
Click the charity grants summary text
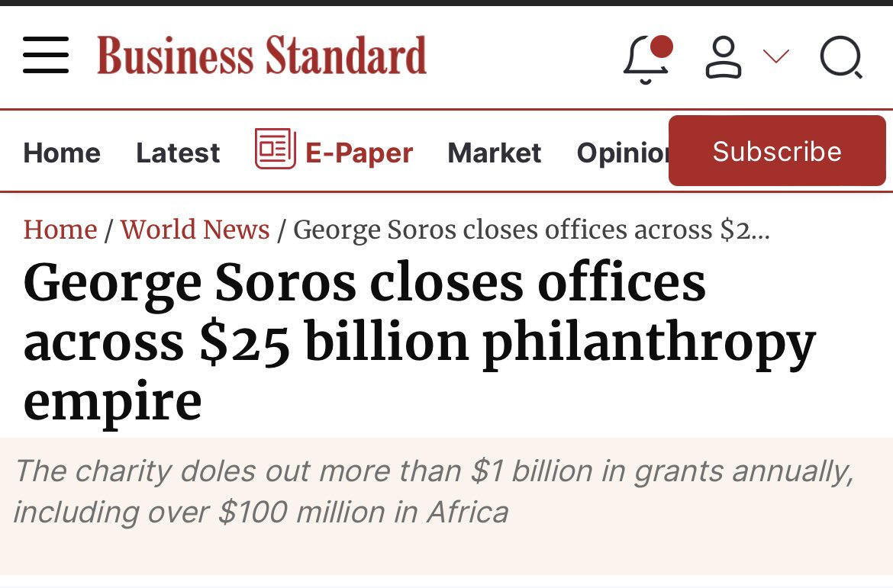pos(432,491)
